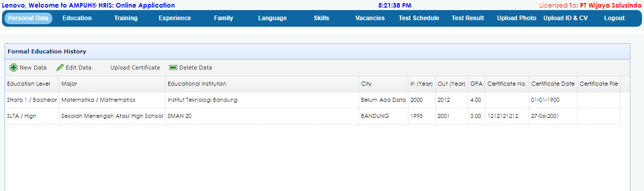Click the Out year 2001 cell
The image size is (644, 191).
pyautogui.click(x=452, y=116)
